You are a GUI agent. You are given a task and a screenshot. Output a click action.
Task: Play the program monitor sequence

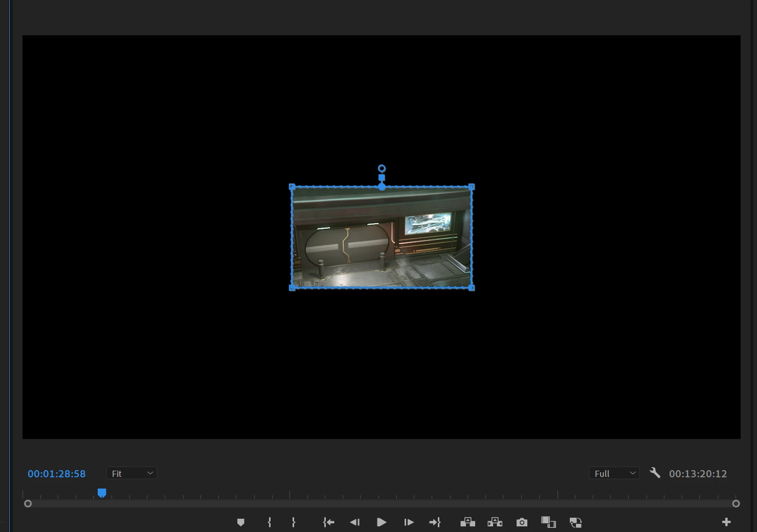[382, 522]
